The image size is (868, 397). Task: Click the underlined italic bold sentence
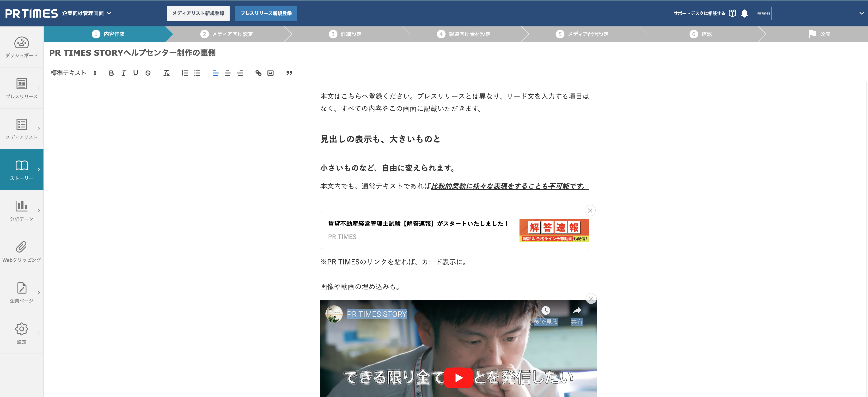pos(510,186)
